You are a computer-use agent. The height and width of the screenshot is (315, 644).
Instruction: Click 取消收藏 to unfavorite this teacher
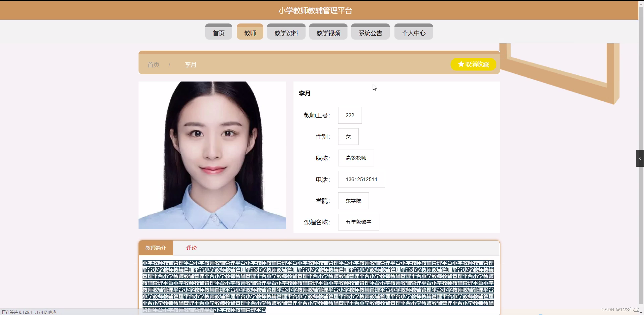click(x=473, y=64)
